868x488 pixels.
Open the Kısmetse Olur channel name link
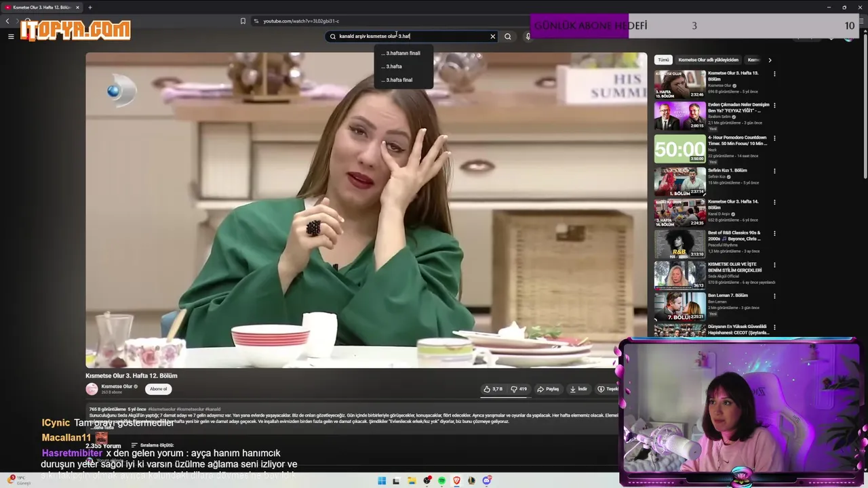(117, 386)
